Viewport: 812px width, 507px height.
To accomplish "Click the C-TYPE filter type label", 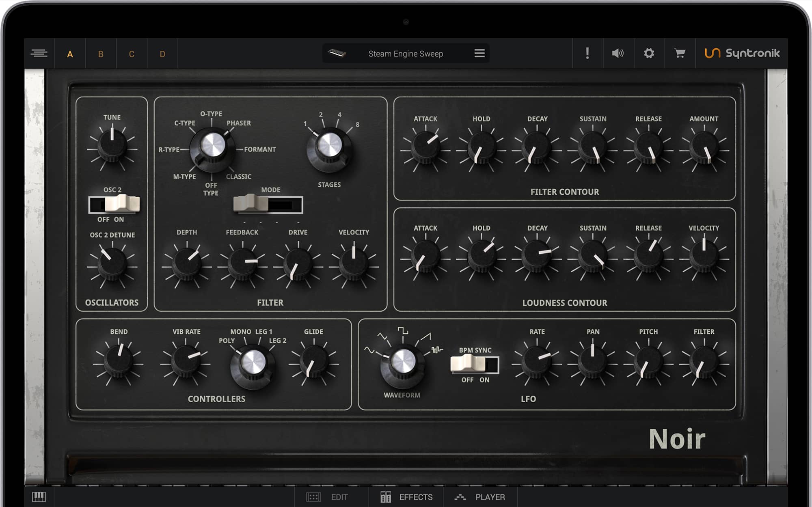I will pos(185,123).
